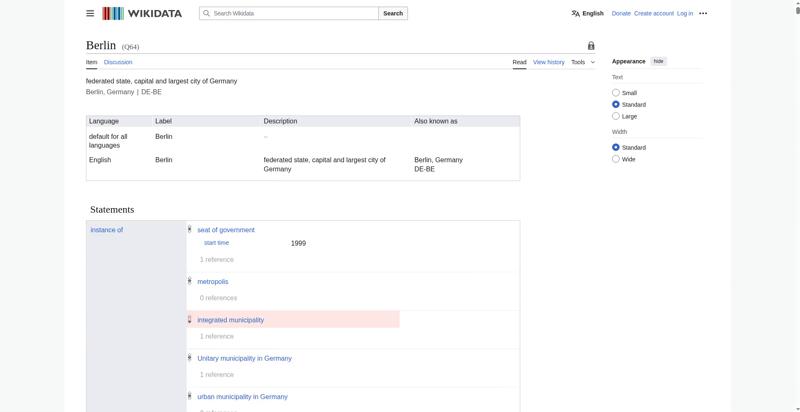Click the language selector icon for English
Image resolution: width=800 pixels, height=412 pixels.
576,13
